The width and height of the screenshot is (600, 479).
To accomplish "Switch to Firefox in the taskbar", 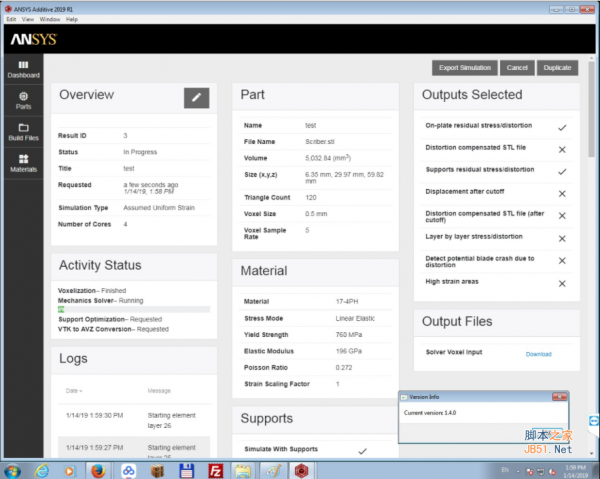I will (98, 471).
